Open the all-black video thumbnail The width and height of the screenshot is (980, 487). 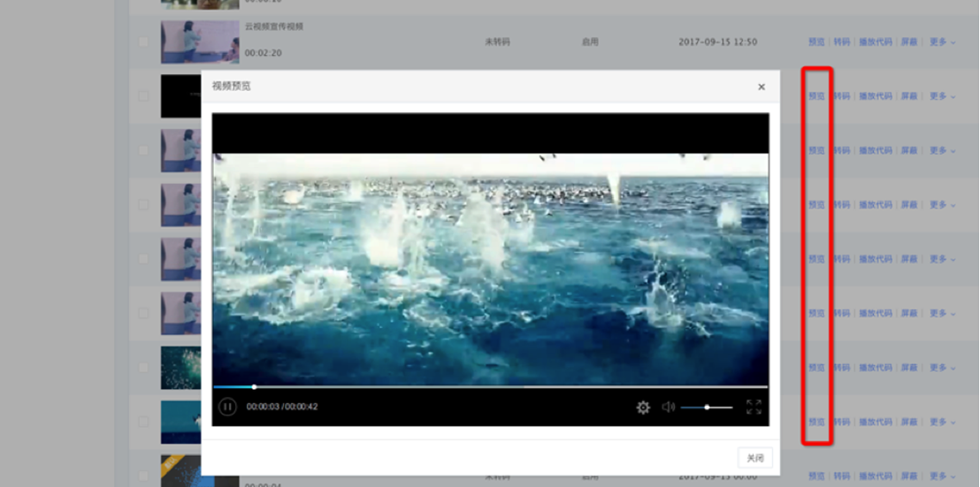tap(180, 96)
